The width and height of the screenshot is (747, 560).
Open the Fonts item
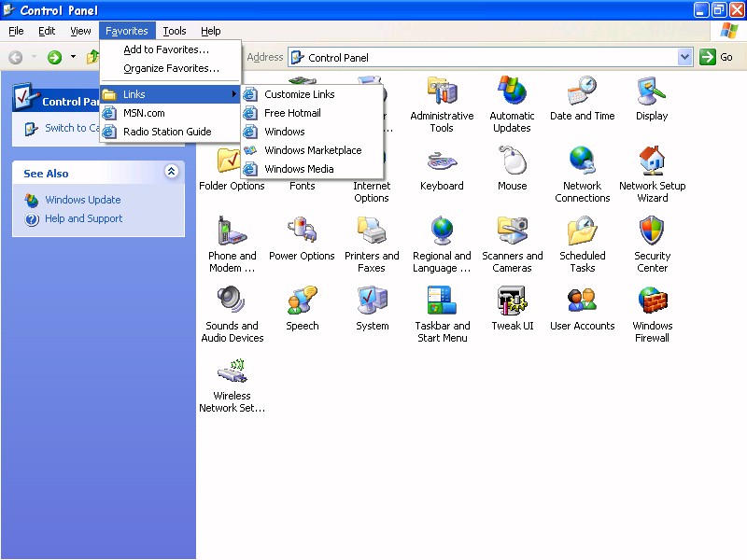(x=302, y=186)
